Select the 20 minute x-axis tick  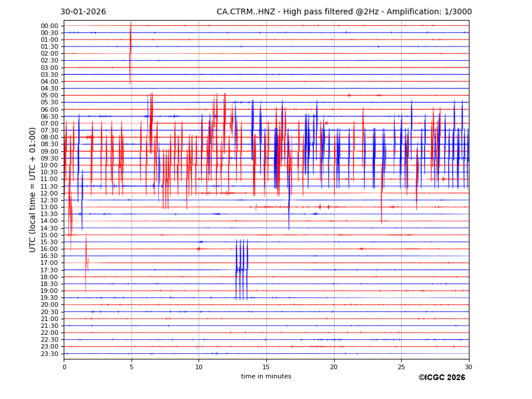pos(334,367)
